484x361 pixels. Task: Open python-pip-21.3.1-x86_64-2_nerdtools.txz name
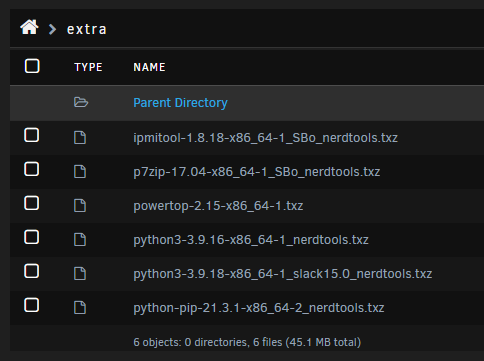(x=259, y=308)
